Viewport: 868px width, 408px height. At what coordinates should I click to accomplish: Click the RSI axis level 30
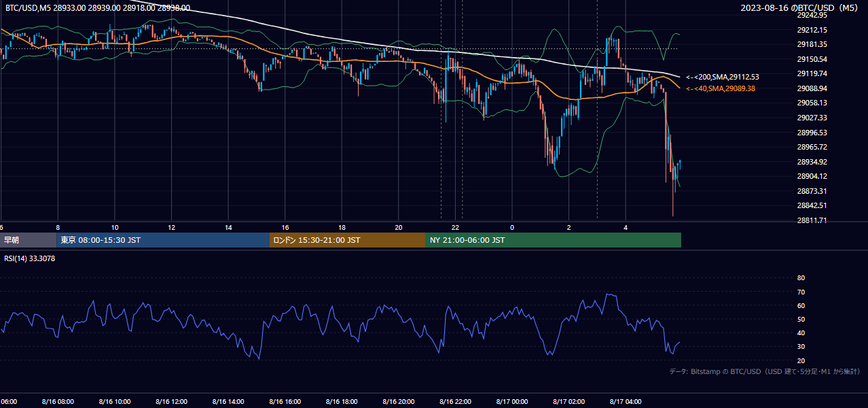801,347
